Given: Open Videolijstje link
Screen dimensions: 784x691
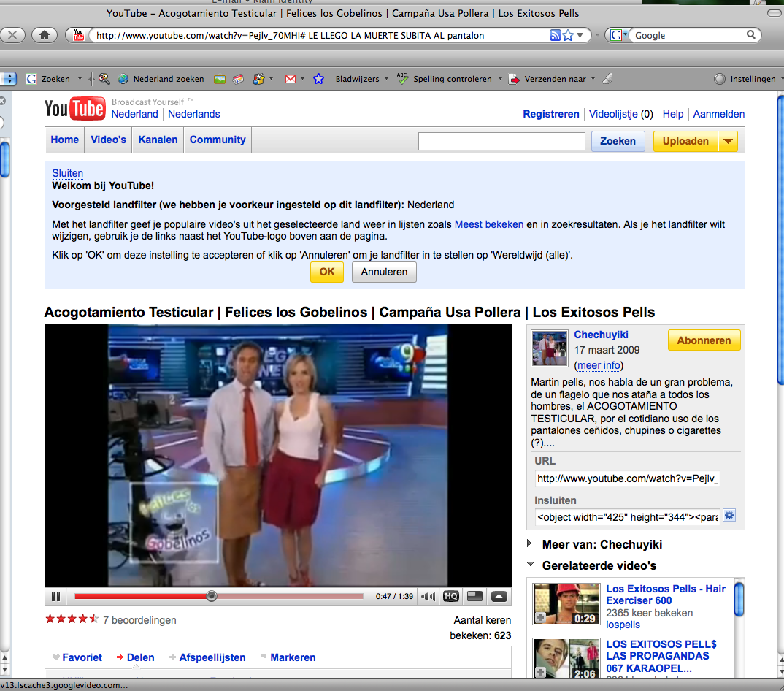Looking at the screenshot, I should tap(613, 114).
